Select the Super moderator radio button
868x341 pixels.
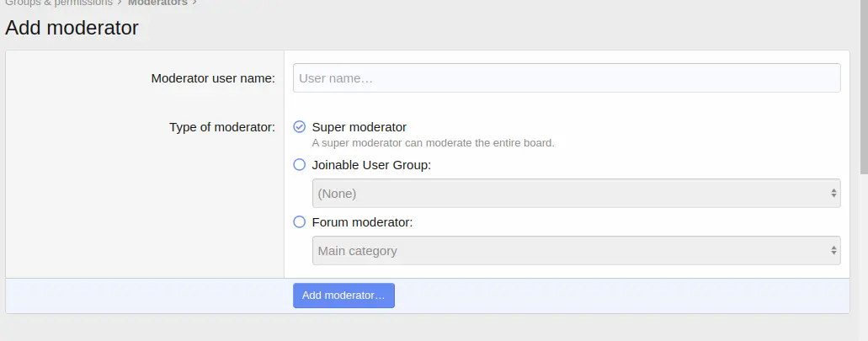[299, 127]
